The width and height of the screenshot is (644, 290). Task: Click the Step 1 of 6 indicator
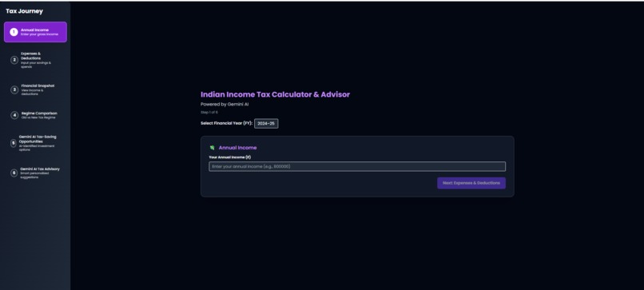[x=209, y=112]
